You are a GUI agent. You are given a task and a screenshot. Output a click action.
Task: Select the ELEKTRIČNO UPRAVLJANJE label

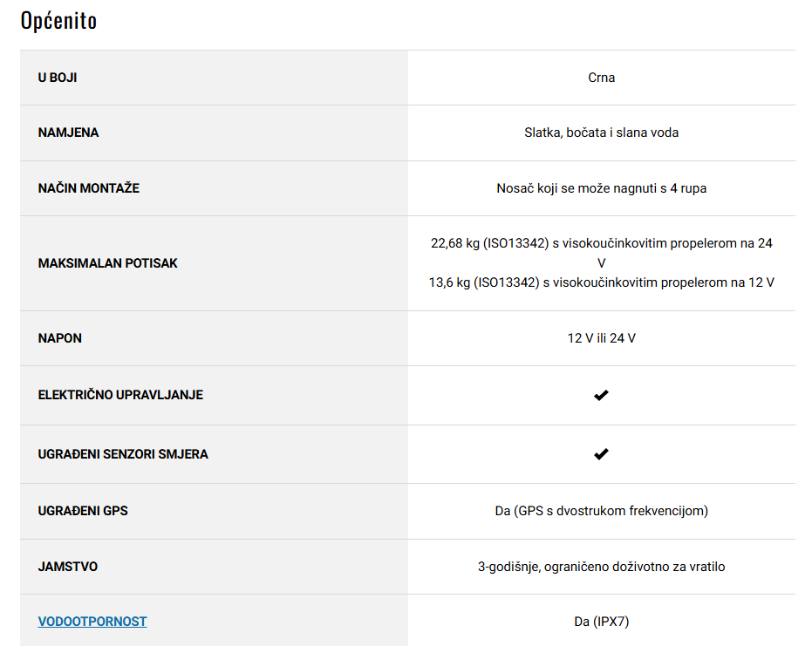click(x=120, y=395)
